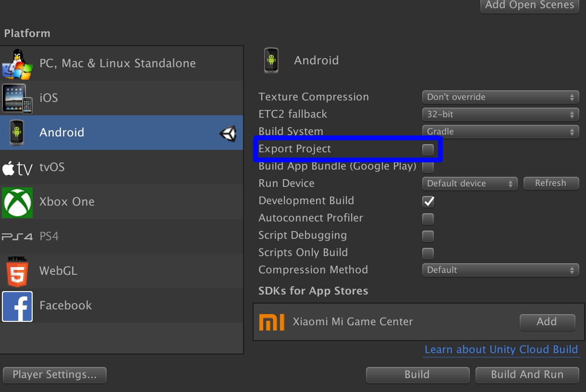Click the Script Debugging label
The image size is (586, 392).
[x=303, y=235]
